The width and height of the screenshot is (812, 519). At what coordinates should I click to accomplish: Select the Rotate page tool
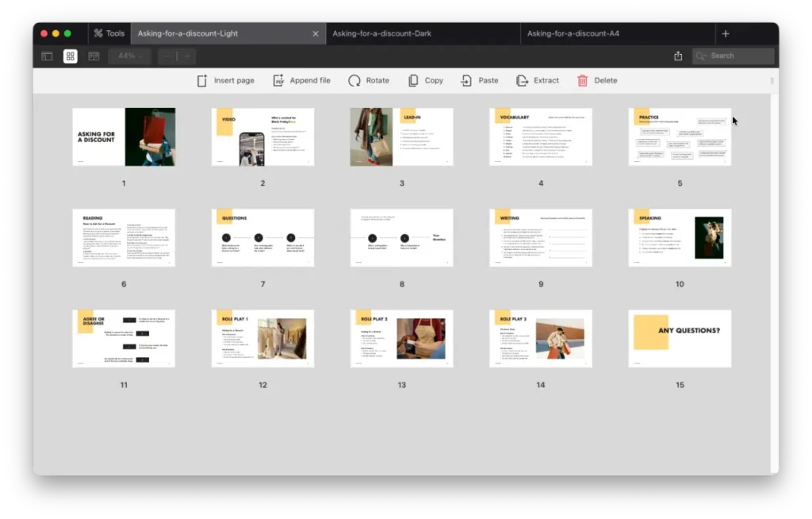[x=354, y=80]
